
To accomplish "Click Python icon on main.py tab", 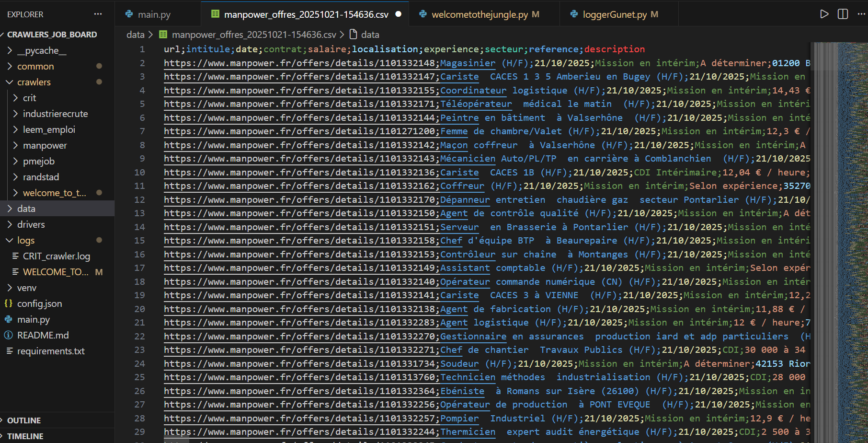I will [x=129, y=14].
